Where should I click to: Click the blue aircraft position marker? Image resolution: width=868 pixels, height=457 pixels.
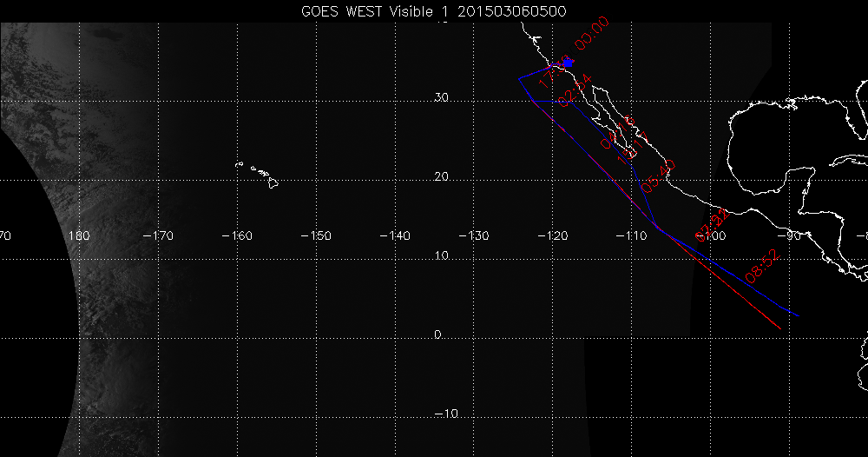click(x=569, y=63)
